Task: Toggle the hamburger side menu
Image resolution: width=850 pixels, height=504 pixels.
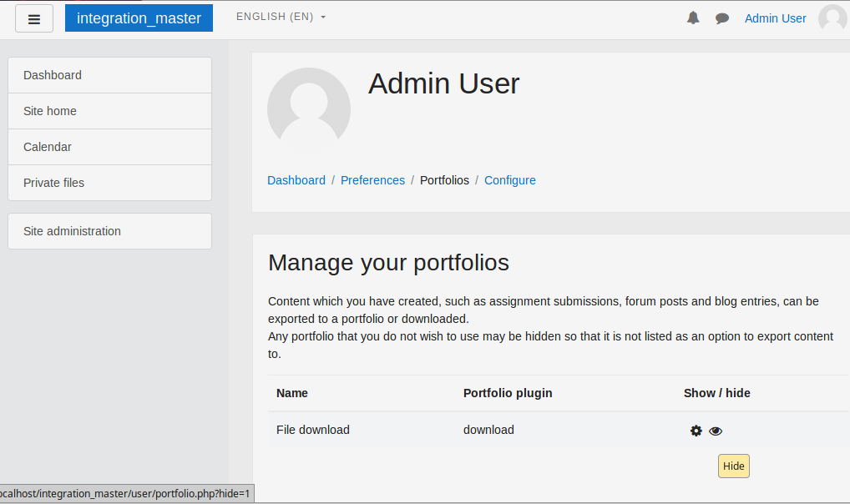Action: (x=34, y=18)
